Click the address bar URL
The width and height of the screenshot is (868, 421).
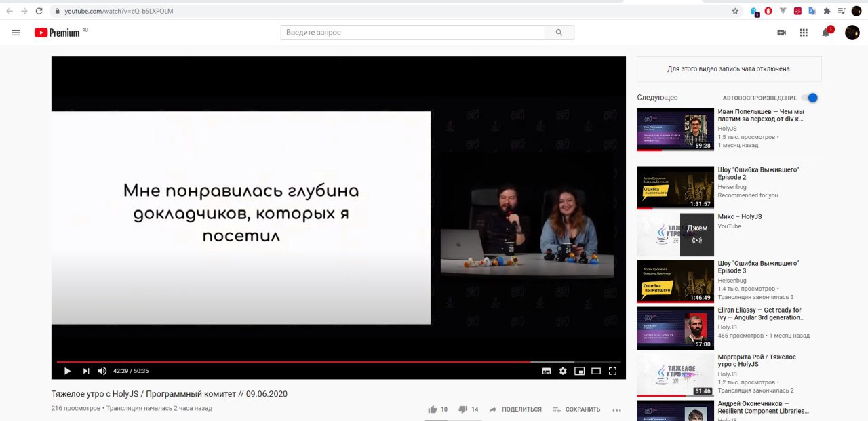(119, 11)
